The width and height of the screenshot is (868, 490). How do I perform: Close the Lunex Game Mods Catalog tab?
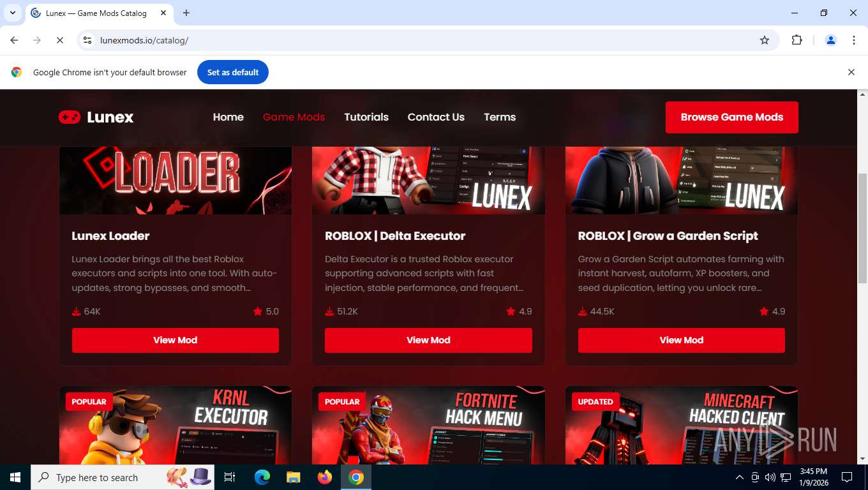(x=163, y=13)
